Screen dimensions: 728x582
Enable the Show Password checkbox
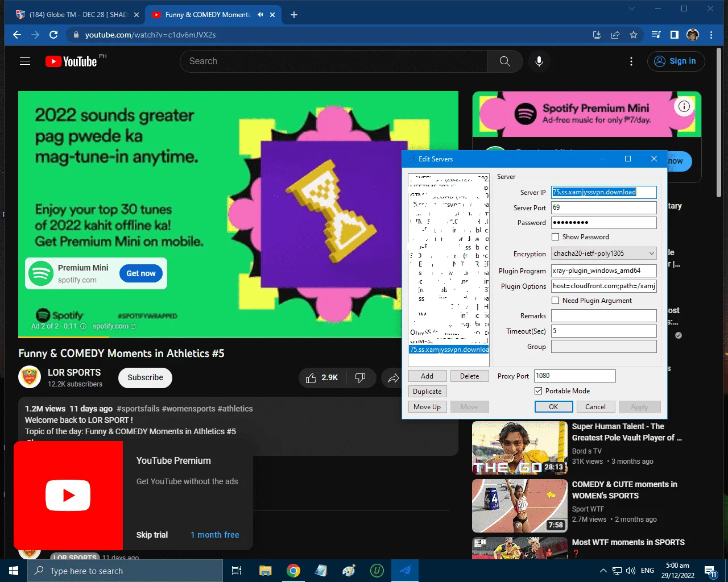click(x=556, y=237)
